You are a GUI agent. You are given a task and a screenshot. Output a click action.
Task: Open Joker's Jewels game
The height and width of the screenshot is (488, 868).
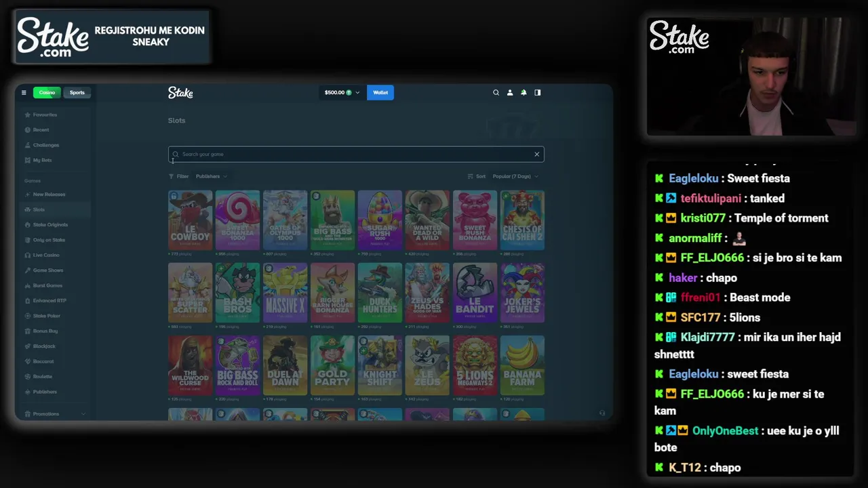[x=522, y=293]
